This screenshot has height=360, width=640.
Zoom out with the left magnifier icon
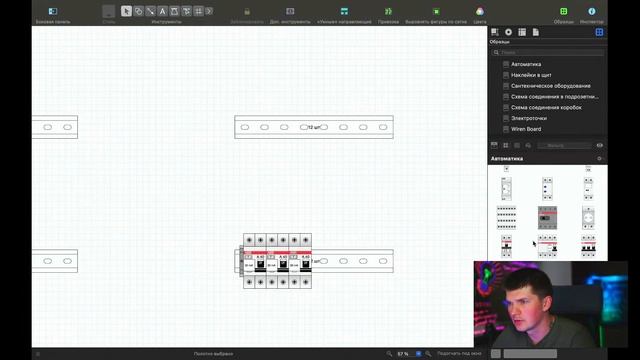pyautogui.click(x=389, y=354)
